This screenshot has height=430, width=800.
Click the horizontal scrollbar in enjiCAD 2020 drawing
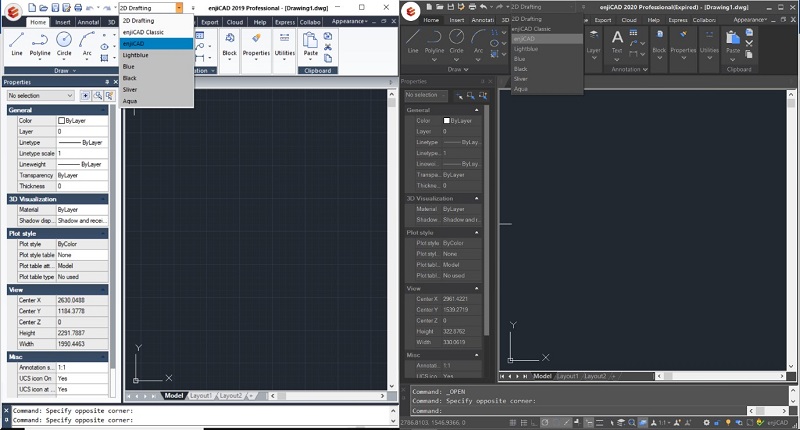pos(720,376)
